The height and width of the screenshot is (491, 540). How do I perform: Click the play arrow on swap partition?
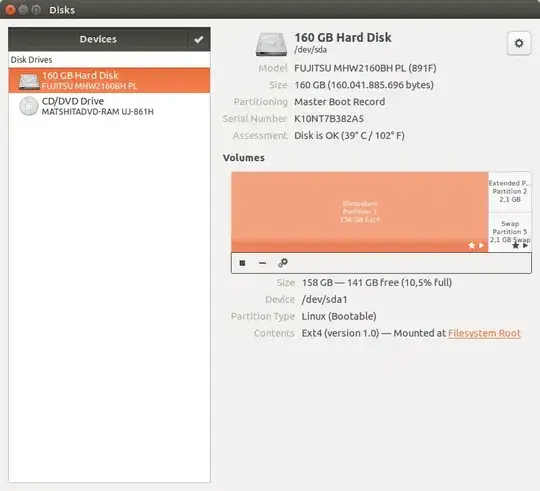(x=526, y=246)
